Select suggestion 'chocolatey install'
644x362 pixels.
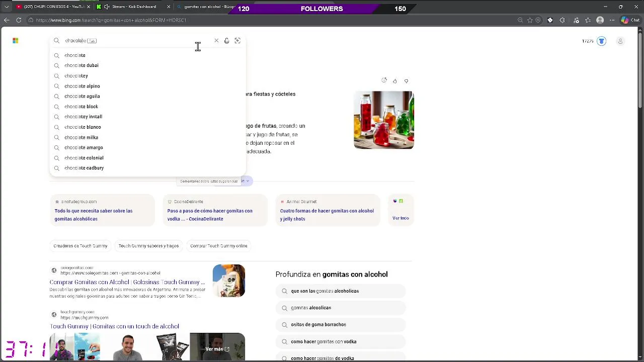[x=148, y=117]
